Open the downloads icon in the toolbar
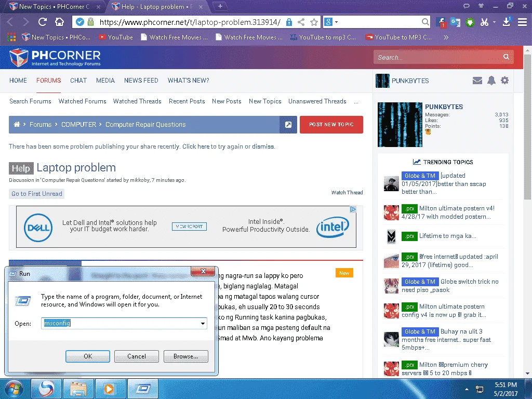This screenshot has width=532, height=399. pos(507,22)
